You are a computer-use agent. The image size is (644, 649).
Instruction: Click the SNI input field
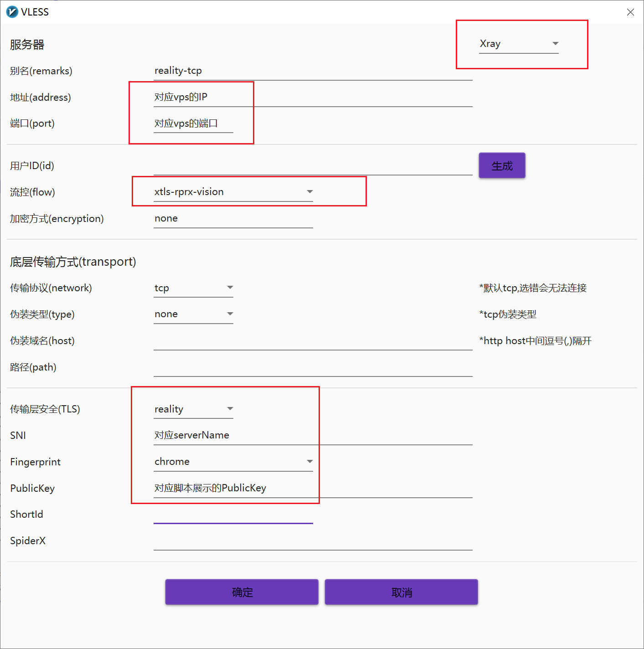pyautogui.click(x=313, y=435)
